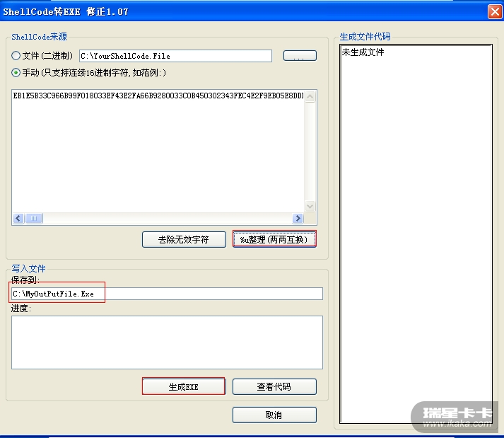The image size is (504, 438).
Task: Click the horizontal scroll left arrow
Action: tap(18, 218)
